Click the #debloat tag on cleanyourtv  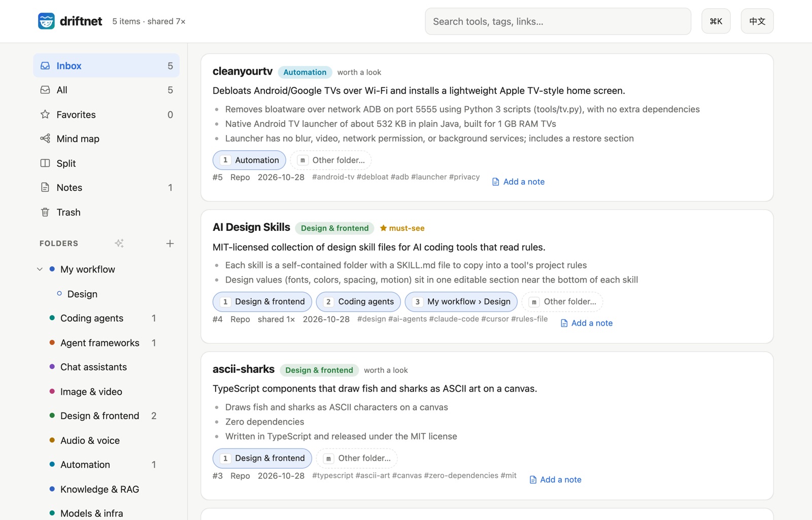coord(373,177)
